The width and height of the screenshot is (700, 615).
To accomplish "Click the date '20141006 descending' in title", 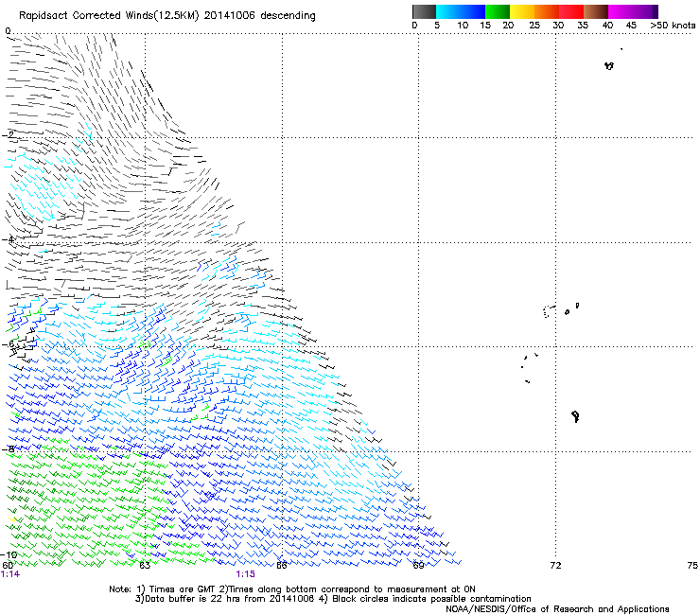I will 259,16.
